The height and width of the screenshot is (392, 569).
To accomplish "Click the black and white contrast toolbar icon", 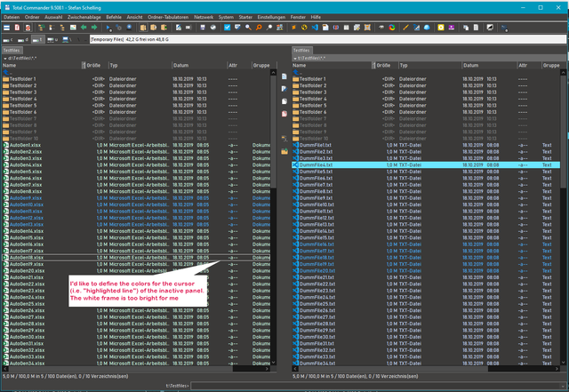I will tap(490, 28).
